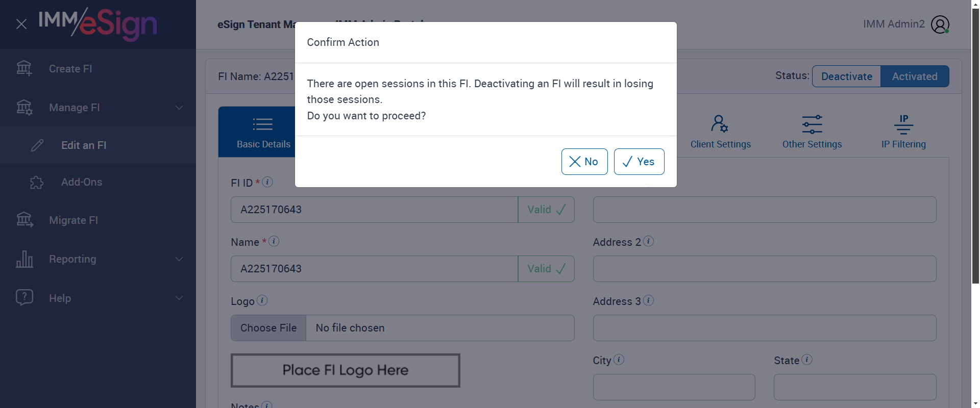The image size is (980, 408).
Task: Open the user profile avatar icon
Action: (940, 24)
